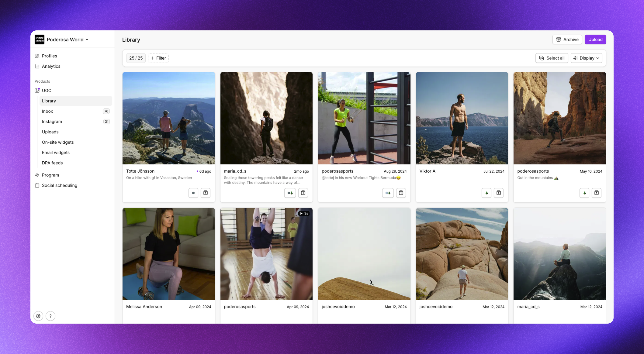The width and height of the screenshot is (644, 354).
Task: Open On-site widgets
Action: 76,142
